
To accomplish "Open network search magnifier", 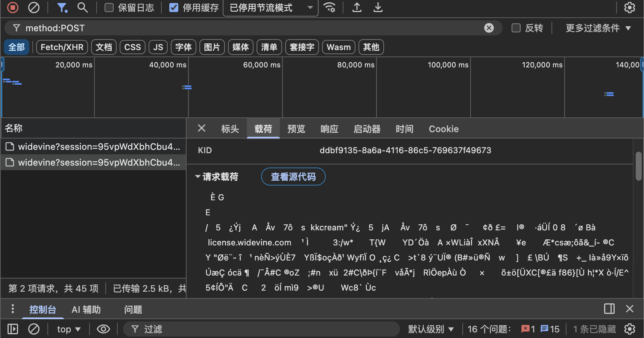I will point(82,8).
